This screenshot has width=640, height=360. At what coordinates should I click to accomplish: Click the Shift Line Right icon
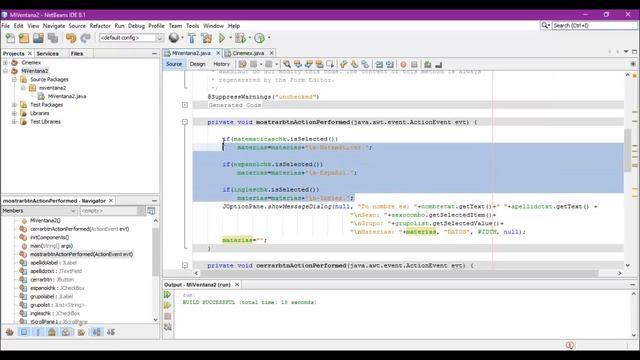pos(390,64)
